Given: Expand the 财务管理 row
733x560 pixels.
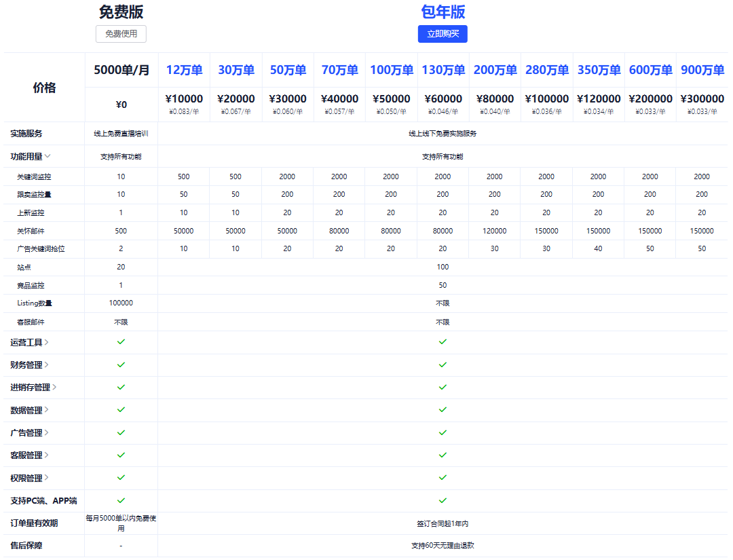Looking at the screenshot, I should click(47, 365).
